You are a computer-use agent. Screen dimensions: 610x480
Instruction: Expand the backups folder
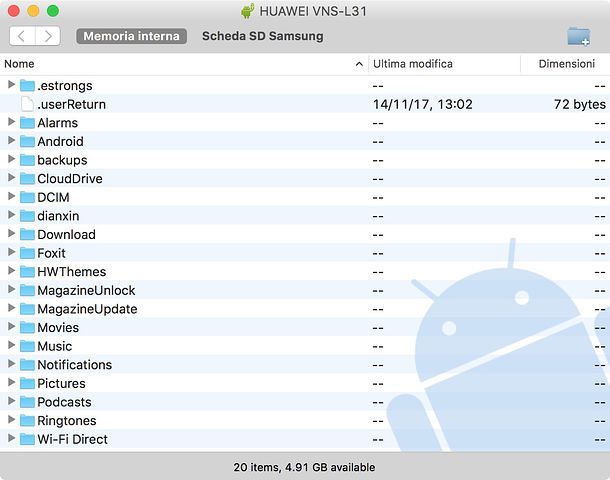[x=11, y=159]
